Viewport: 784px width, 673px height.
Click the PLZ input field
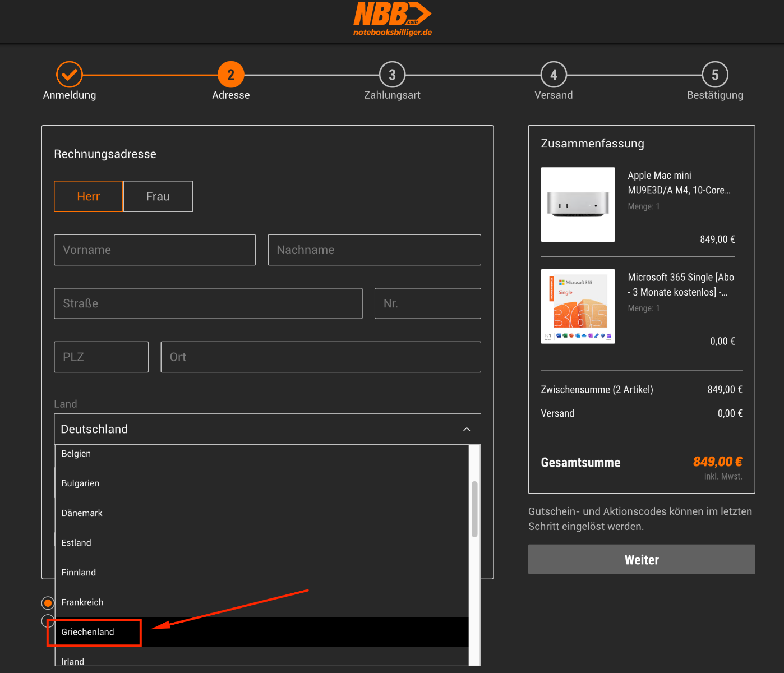(x=102, y=357)
